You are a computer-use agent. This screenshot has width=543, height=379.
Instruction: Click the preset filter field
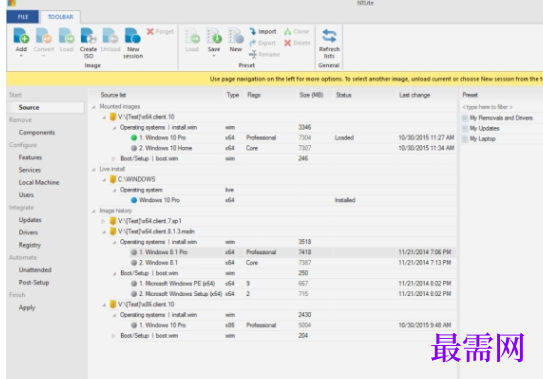coord(501,107)
